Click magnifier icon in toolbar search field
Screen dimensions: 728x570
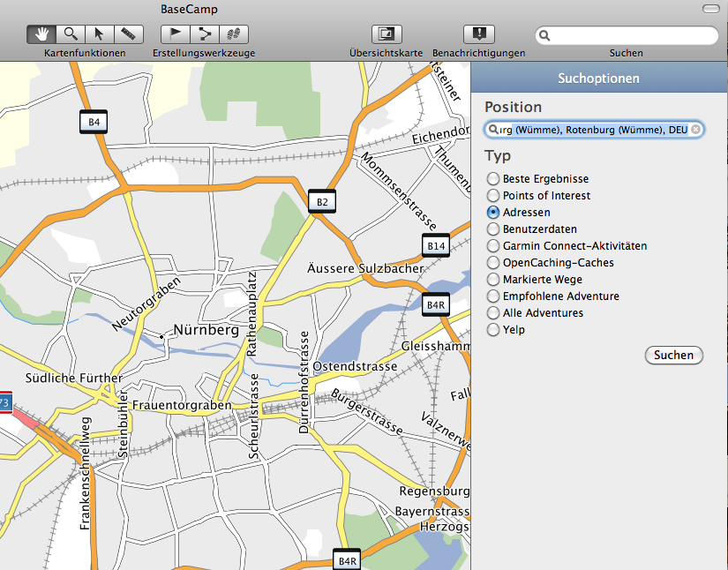tap(544, 36)
